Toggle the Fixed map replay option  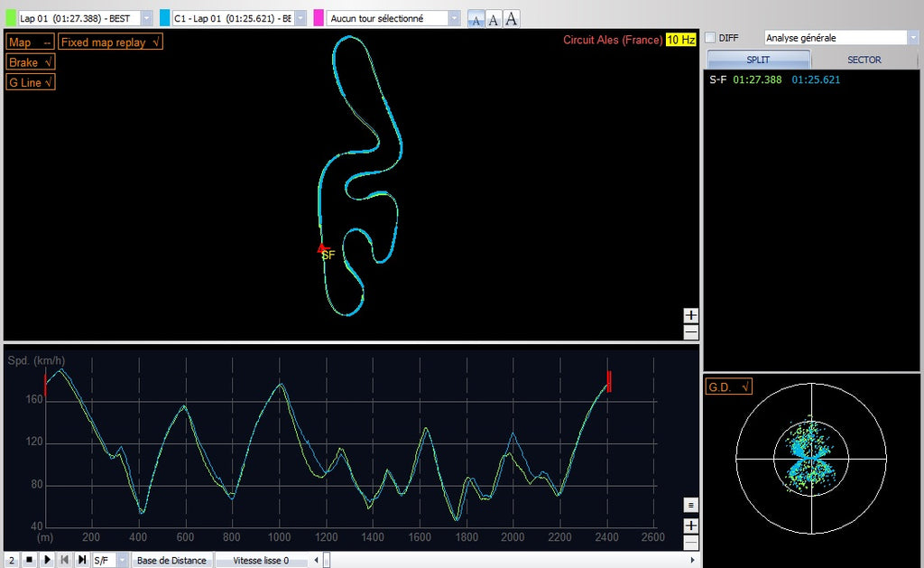(110, 42)
